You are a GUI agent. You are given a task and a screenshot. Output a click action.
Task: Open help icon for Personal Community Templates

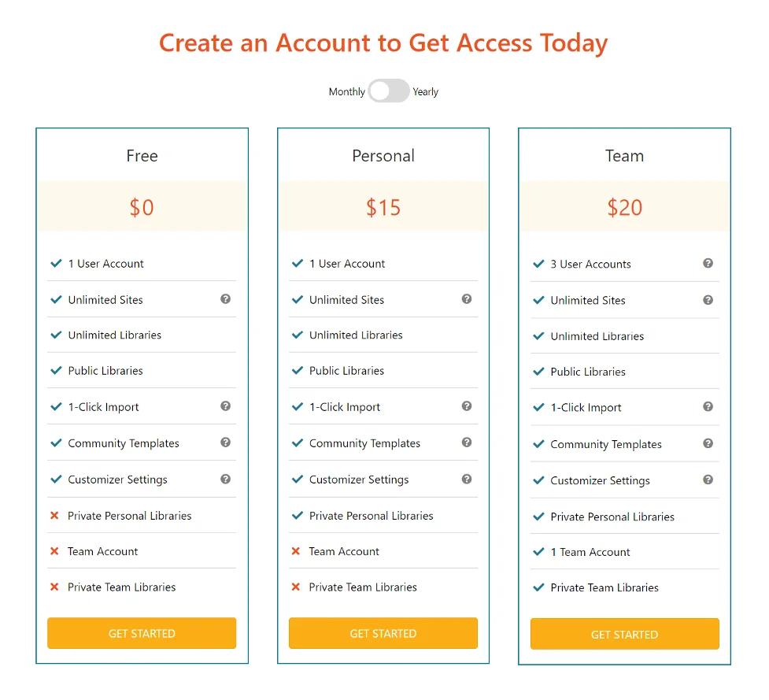(x=467, y=442)
